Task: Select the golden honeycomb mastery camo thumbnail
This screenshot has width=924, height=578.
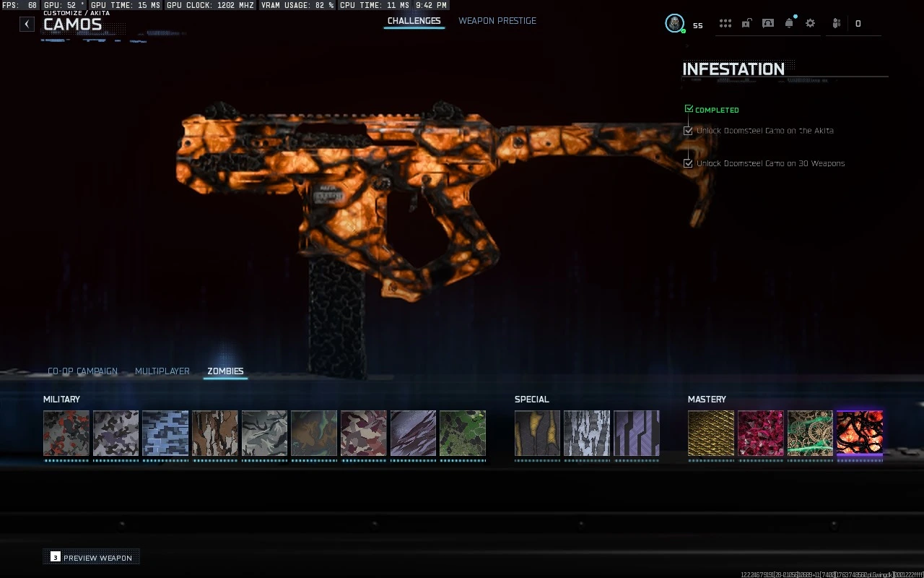Action: click(x=710, y=433)
